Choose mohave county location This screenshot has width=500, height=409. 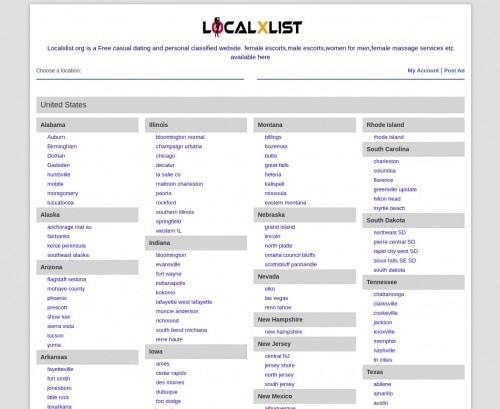click(66, 289)
